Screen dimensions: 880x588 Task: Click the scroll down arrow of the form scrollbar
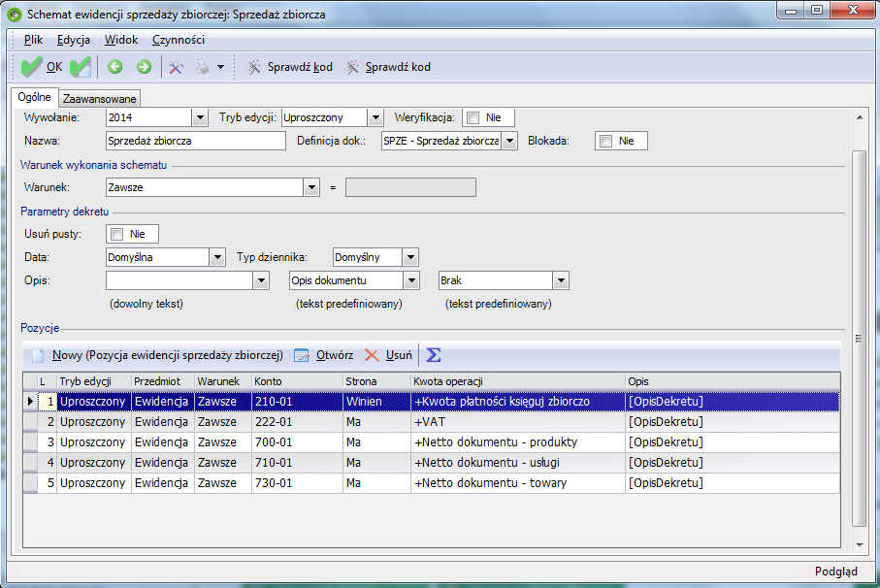pyautogui.click(x=860, y=544)
